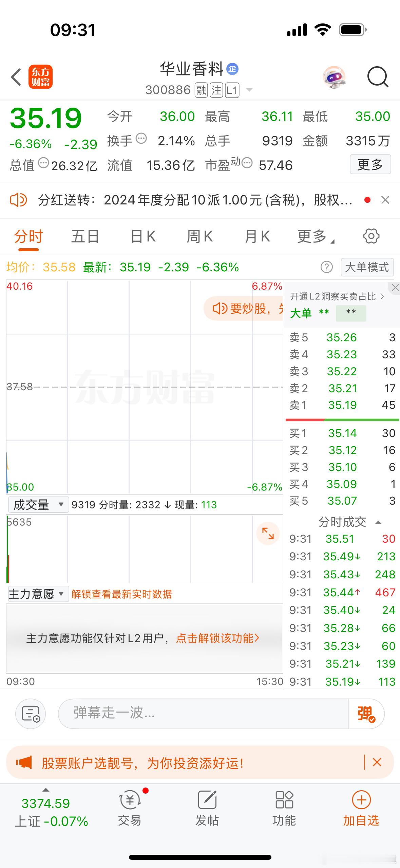Screen dimensions: 400x868
Task: Tap the L1 level tag
Action: point(232,90)
